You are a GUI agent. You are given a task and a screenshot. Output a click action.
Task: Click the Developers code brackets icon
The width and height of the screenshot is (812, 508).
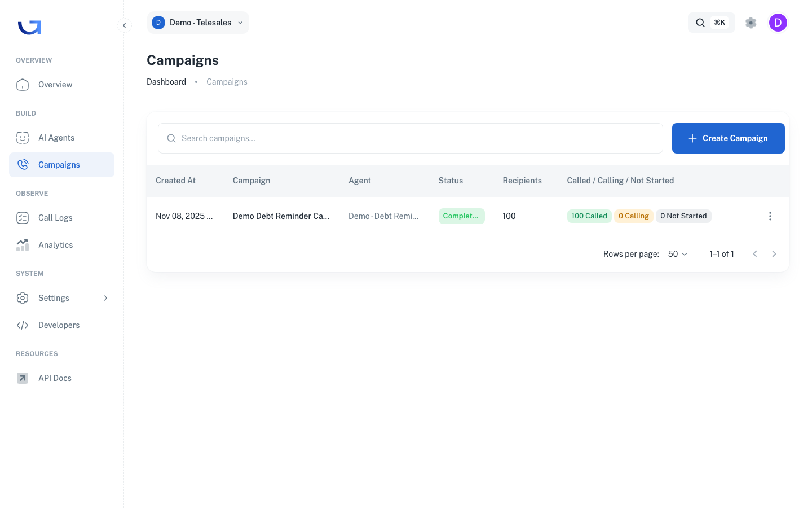(x=23, y=325)
